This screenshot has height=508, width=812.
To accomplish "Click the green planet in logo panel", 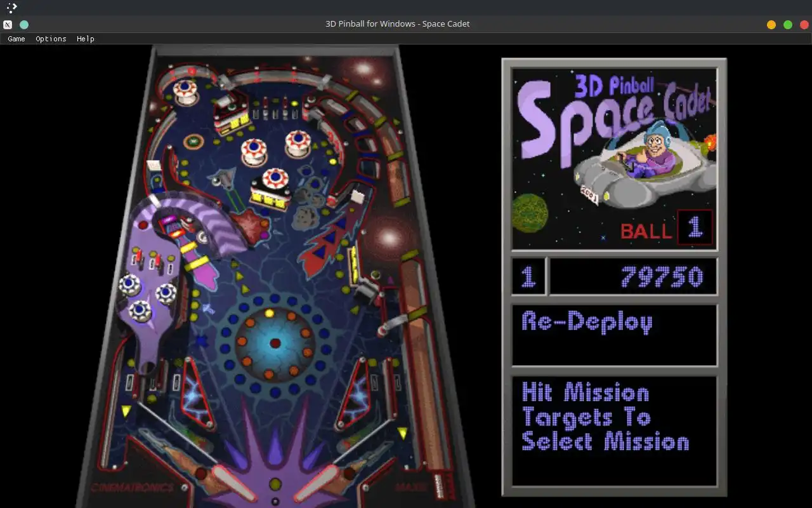I will click(530, 213).
